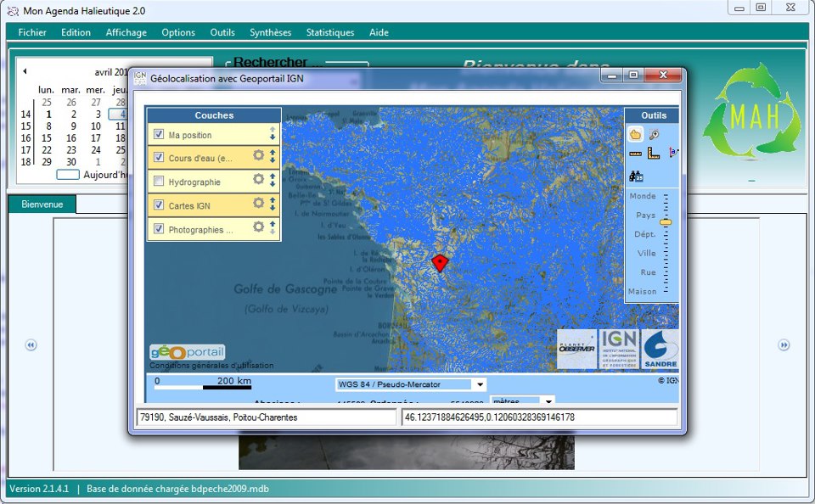Select April 23 in the calendar

(71, 150)
